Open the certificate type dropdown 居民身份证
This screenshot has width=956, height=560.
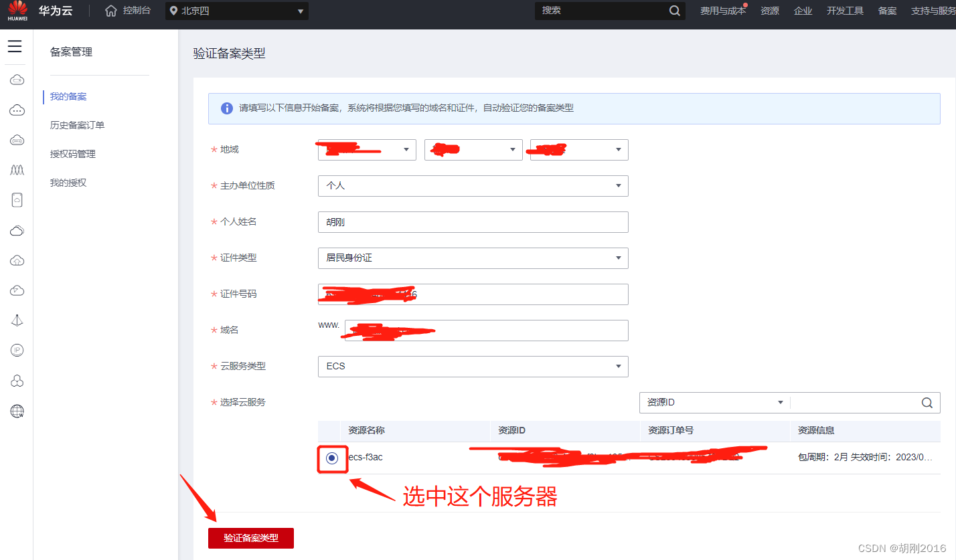(473, 258)
